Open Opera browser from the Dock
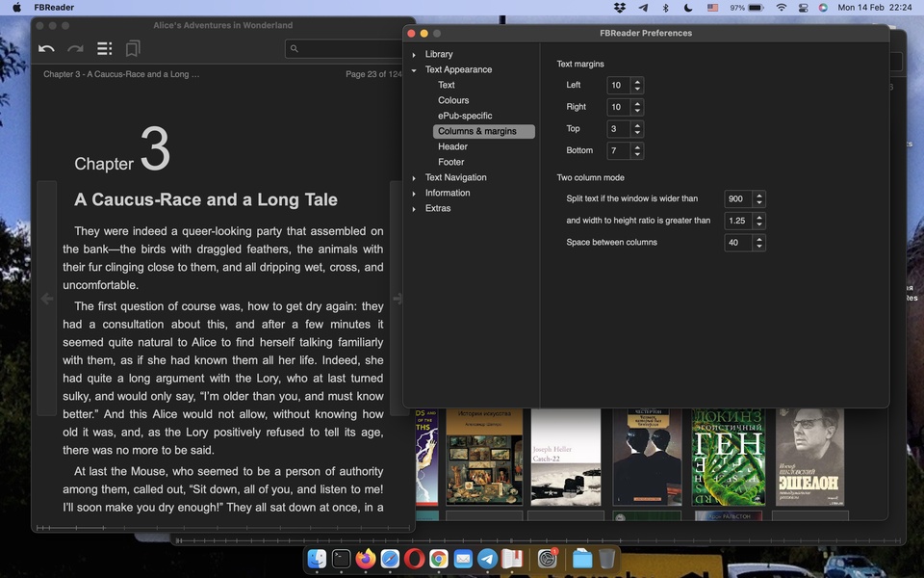 414,559
